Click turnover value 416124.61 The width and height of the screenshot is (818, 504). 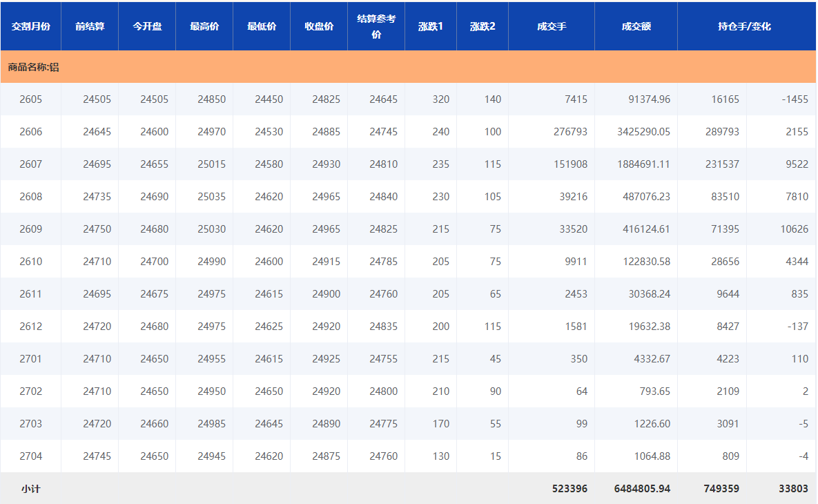click(x=646, y=229)
